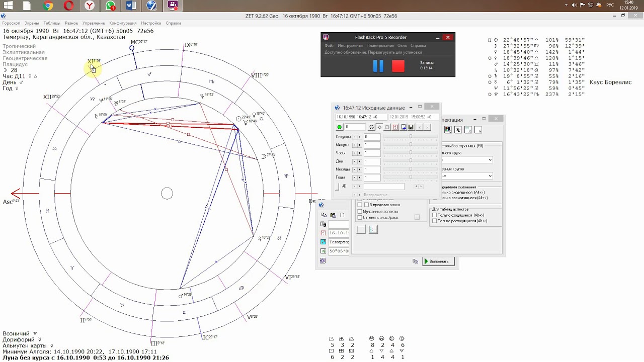The width and height of the screenshot is (644, 362).
Task: Click the Минуты step value field
Action: tap(372, 145)
